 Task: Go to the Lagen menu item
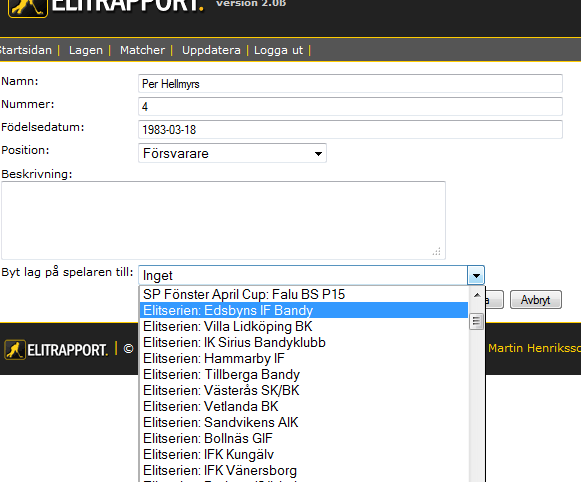click(86, 50)
